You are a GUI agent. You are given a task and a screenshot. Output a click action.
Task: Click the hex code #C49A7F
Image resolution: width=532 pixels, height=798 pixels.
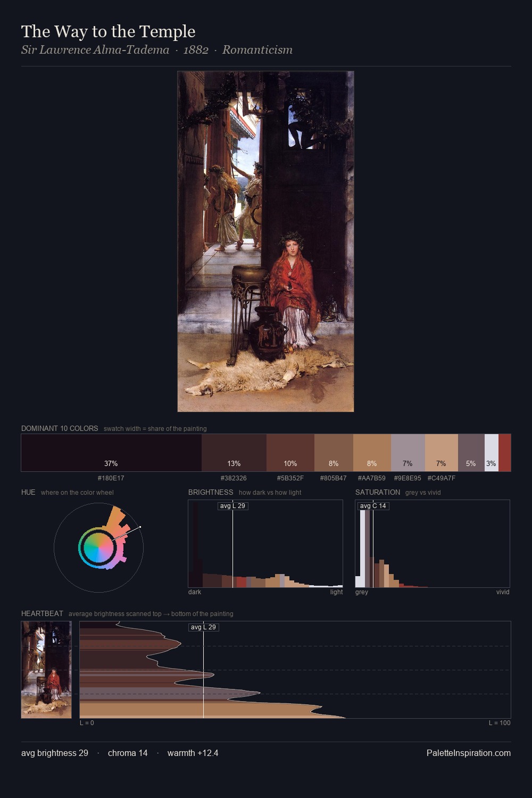point(442,478)
